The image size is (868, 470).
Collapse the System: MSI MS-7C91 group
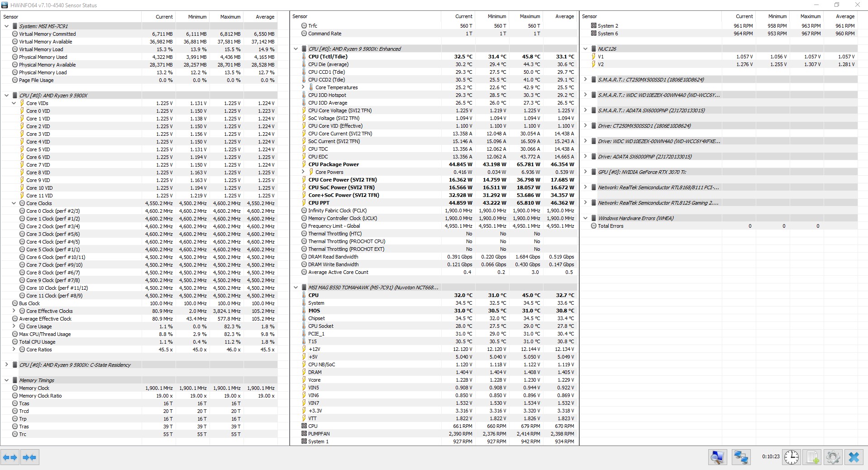tap(6, 26)
